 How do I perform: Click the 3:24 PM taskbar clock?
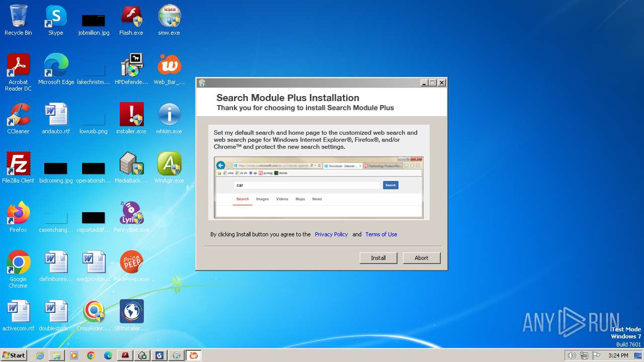(618, 355)
